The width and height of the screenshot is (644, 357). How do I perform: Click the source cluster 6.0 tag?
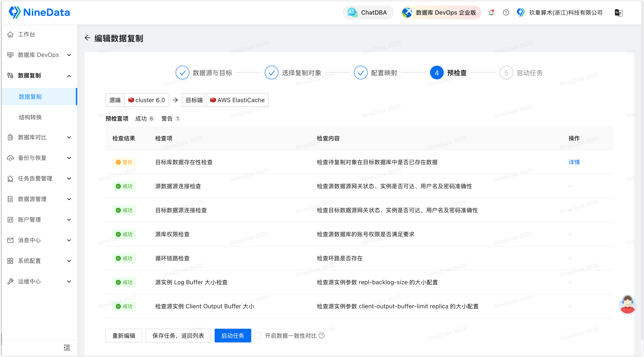click(x=146, y=100)
